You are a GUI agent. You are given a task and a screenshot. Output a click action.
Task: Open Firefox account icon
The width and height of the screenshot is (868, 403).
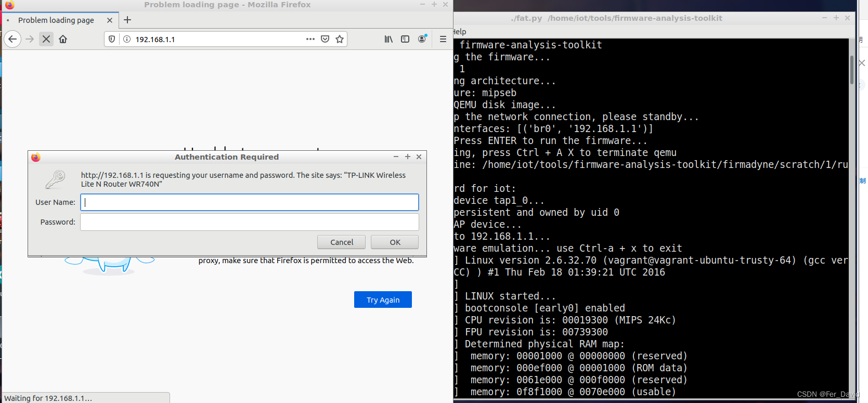[x=422, y=39]
